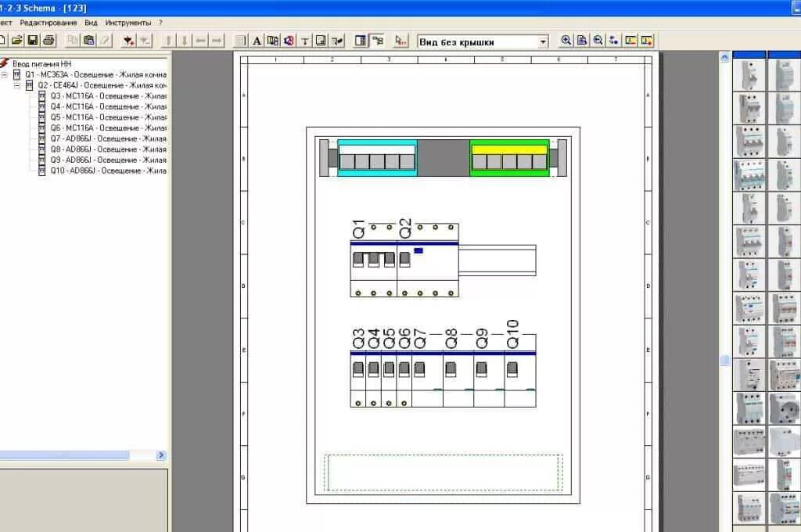This screenshot has width=801, height=532.
Task: Click the move-up arrow toolbar icon
Action: pos(169,41)
